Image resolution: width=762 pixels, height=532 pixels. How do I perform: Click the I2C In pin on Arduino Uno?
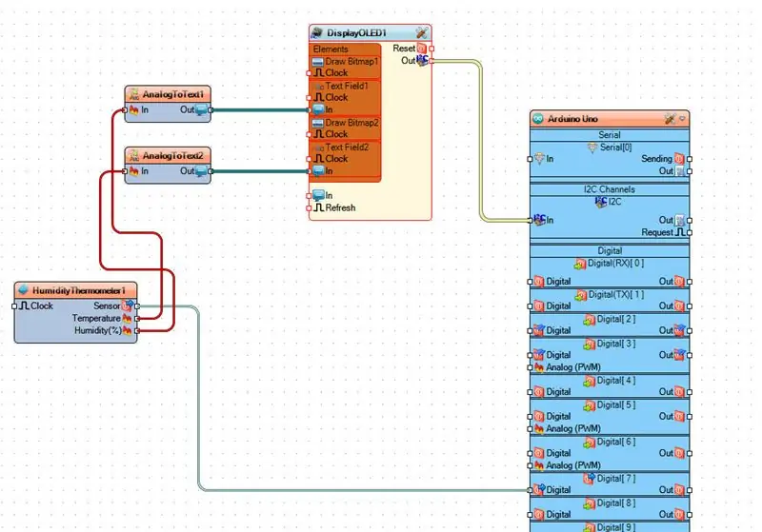click(530, 221)
